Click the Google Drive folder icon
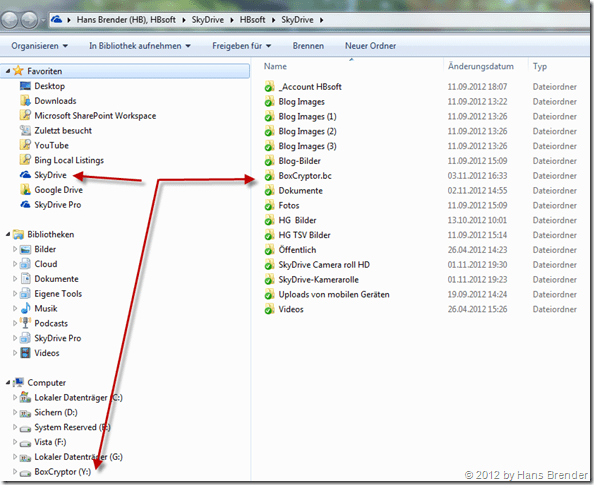This screenshot has width=594, height=485. click(x=25, y=190)
